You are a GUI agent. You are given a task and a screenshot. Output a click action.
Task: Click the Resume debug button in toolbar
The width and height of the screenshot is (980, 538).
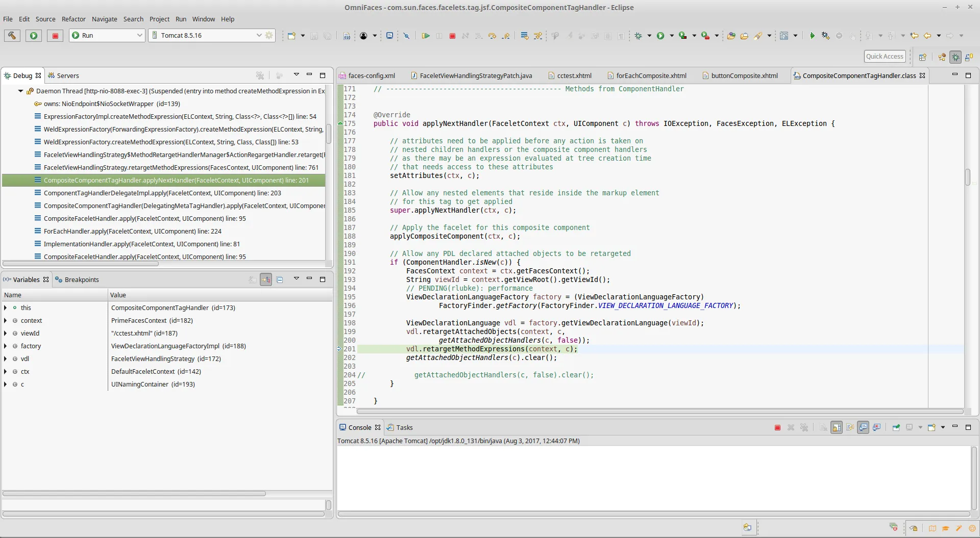coord(425,36)
